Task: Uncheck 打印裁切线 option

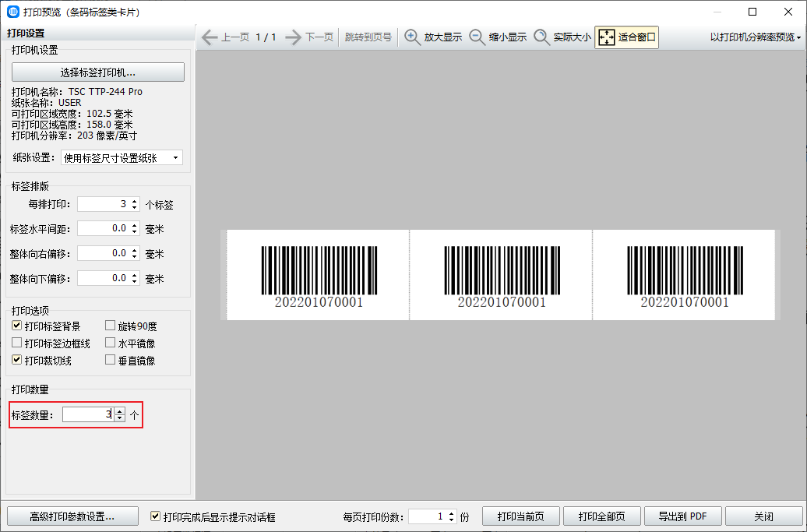Action: pyautogui.click(x=16, y=360)
